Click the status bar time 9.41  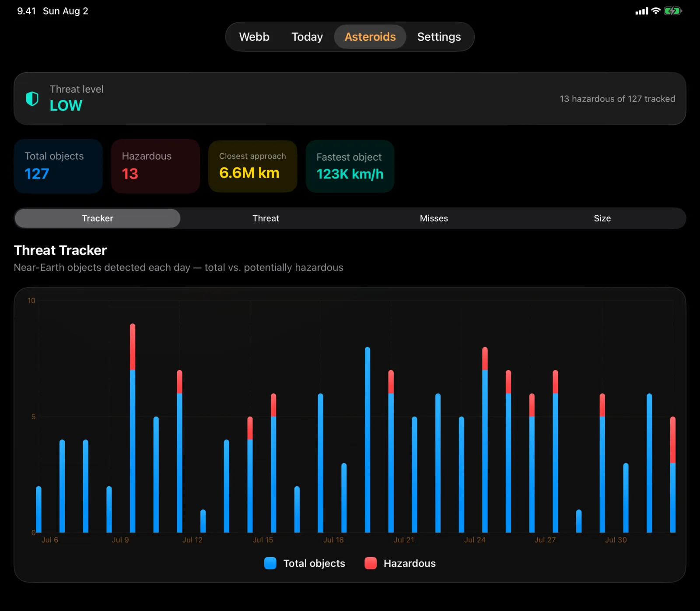(x=26, y=11)
